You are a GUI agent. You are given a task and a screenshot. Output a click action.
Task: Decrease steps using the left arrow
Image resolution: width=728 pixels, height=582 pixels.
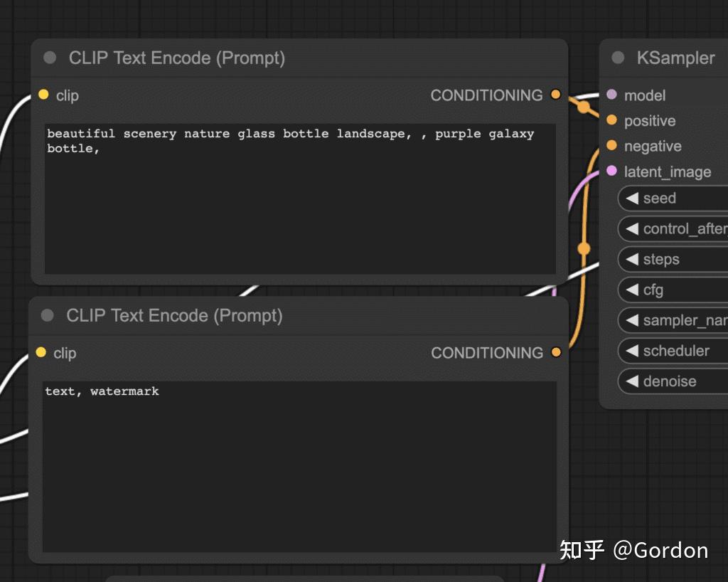pyautogui.click(x=632, y=260)
